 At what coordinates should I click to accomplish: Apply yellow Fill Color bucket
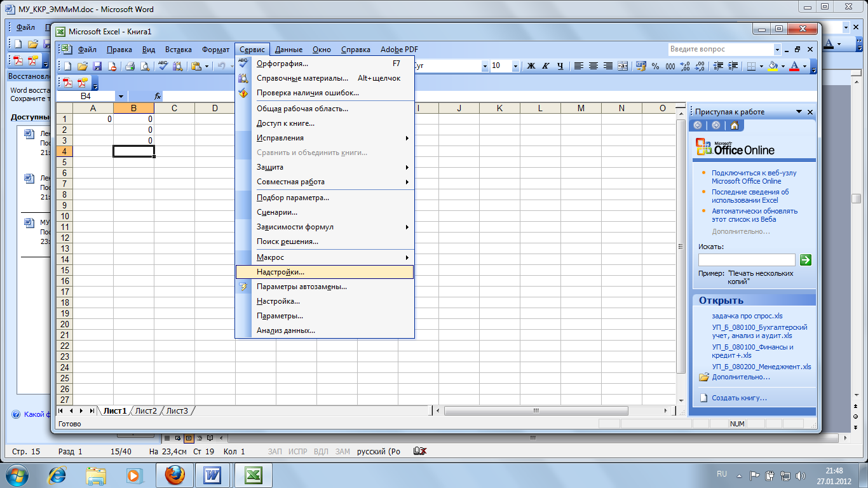(x=773, y=66)
